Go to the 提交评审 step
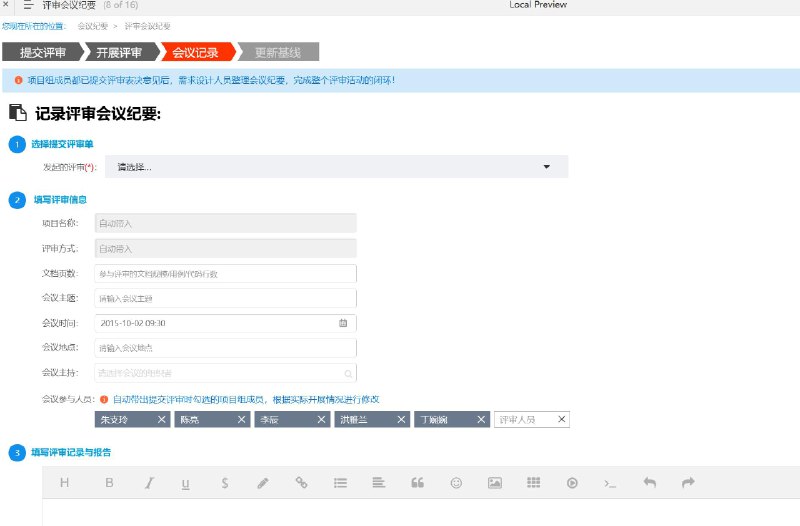The image size is (800, 526). (x=43, y=52)
